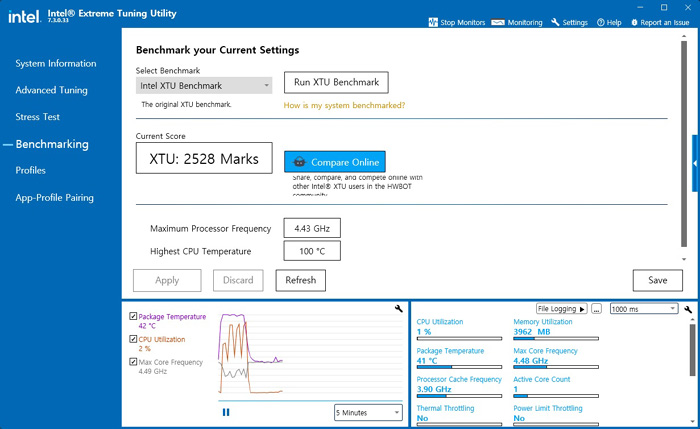The height and width of the screenshot is (429, 700).
Task: Click the Compare Online button
Action: tap(335, 162)
